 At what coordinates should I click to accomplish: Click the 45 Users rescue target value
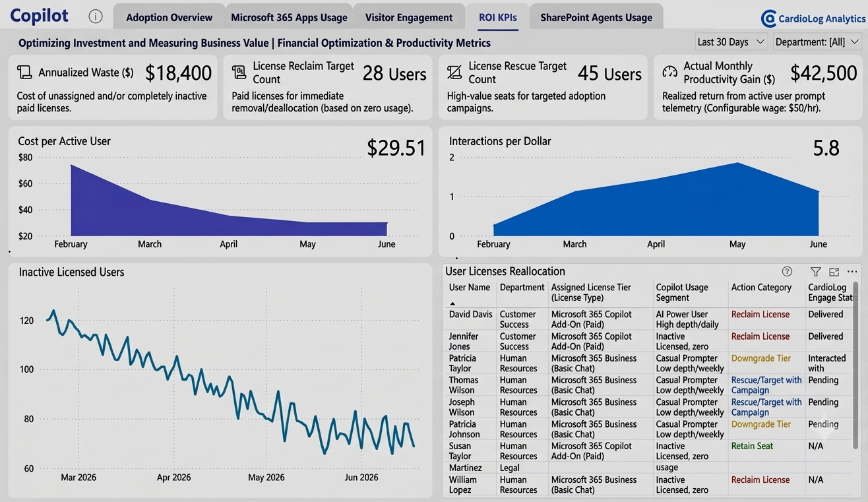[609, 74]
